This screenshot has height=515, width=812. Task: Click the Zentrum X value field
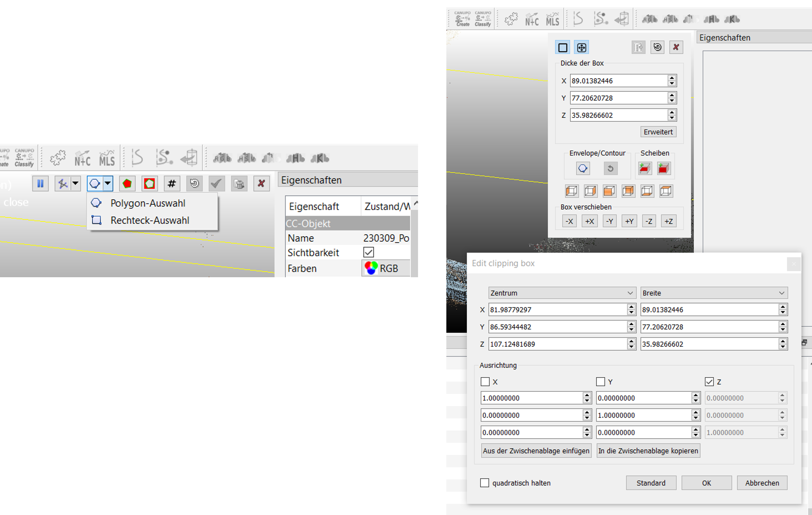[557, 310]
